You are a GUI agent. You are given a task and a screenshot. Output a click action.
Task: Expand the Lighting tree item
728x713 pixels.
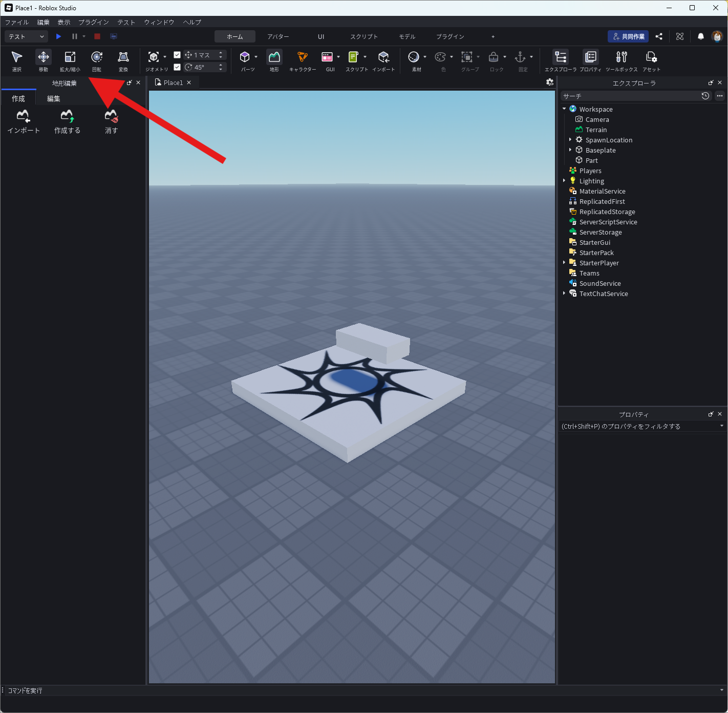(x=564, y=181)
